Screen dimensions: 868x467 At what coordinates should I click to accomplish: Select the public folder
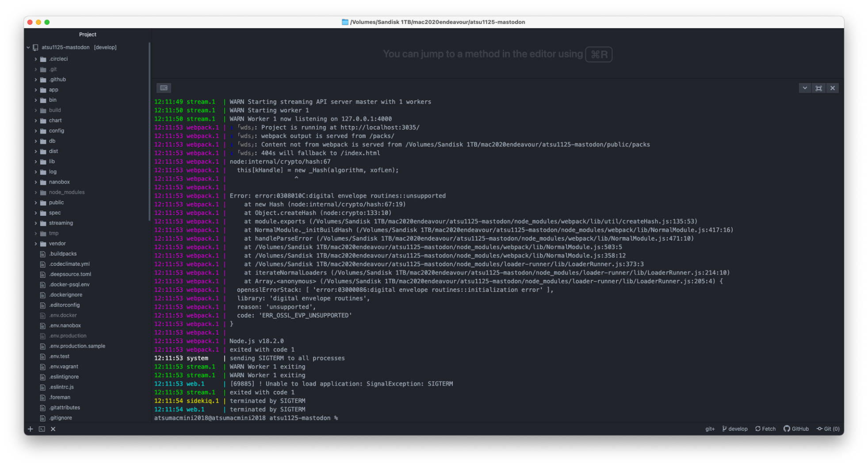pos(56,203)
